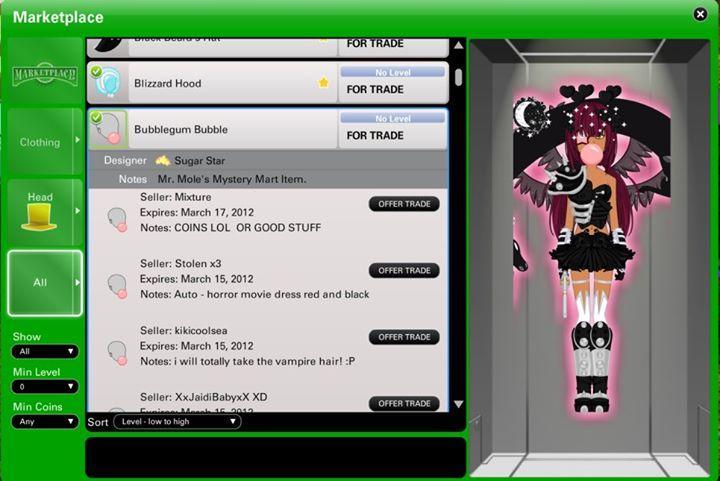Click No Level badge on Blizzard Hood
The height and width of the screenshot is (481, 720).
pyautogui.click(x=393, y=72)
